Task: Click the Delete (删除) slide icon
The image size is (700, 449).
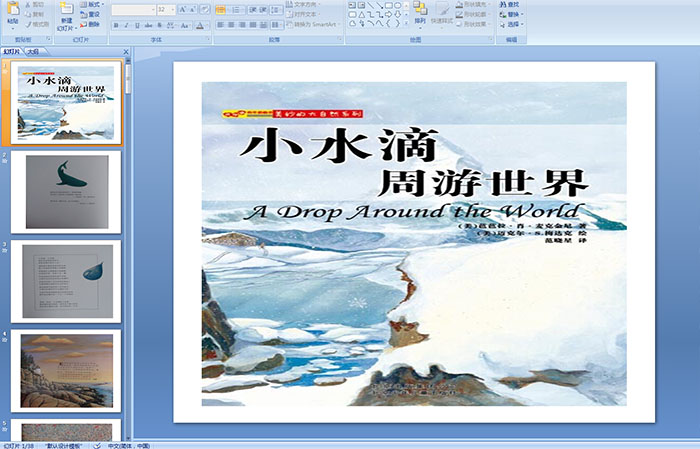Action: (x=83, y=24)
